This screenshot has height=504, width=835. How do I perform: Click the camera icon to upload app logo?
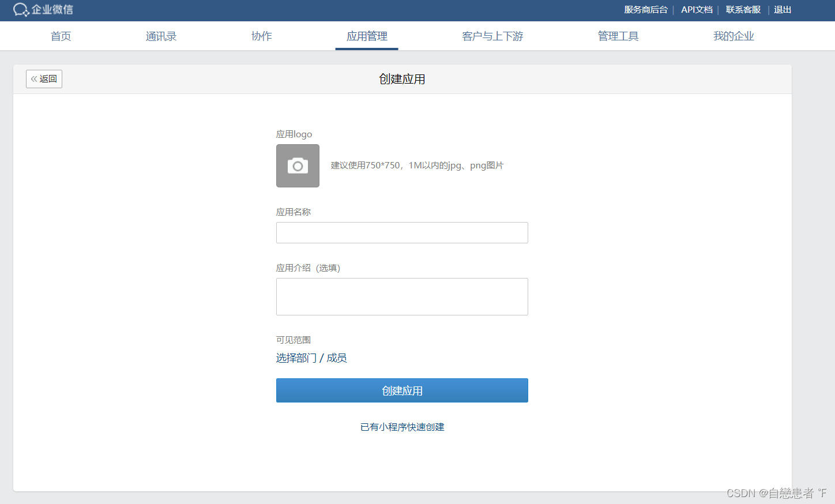click(x=298, y=166)
